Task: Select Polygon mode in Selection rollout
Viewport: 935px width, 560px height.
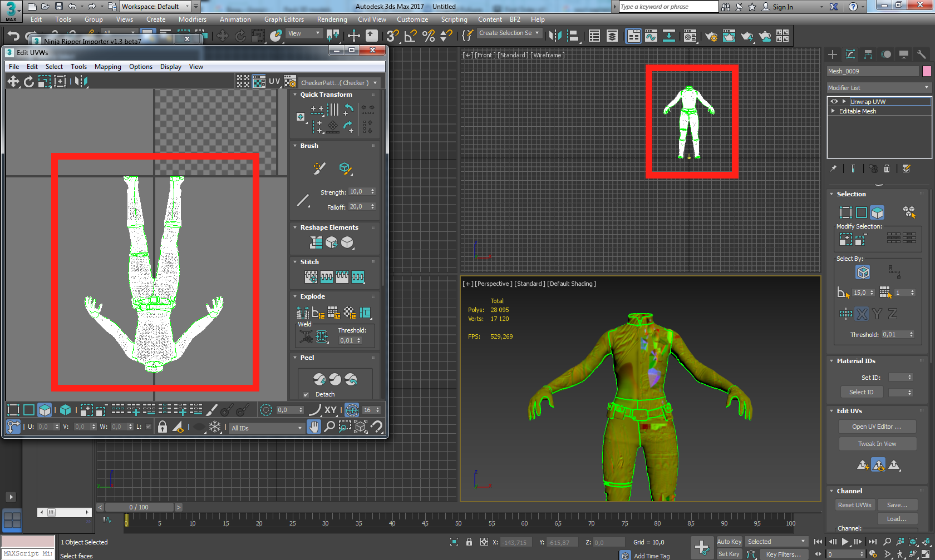Action: point(877,212)
